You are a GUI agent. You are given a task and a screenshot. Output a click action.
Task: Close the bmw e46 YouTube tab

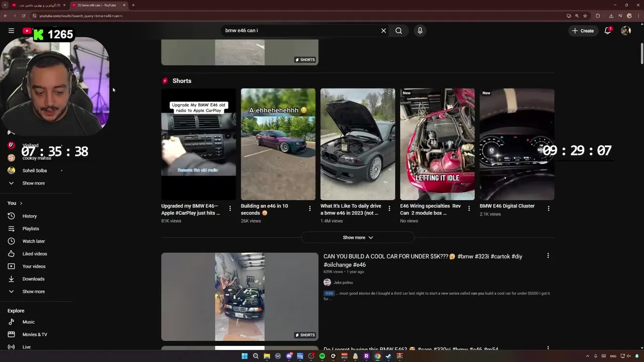124,5
